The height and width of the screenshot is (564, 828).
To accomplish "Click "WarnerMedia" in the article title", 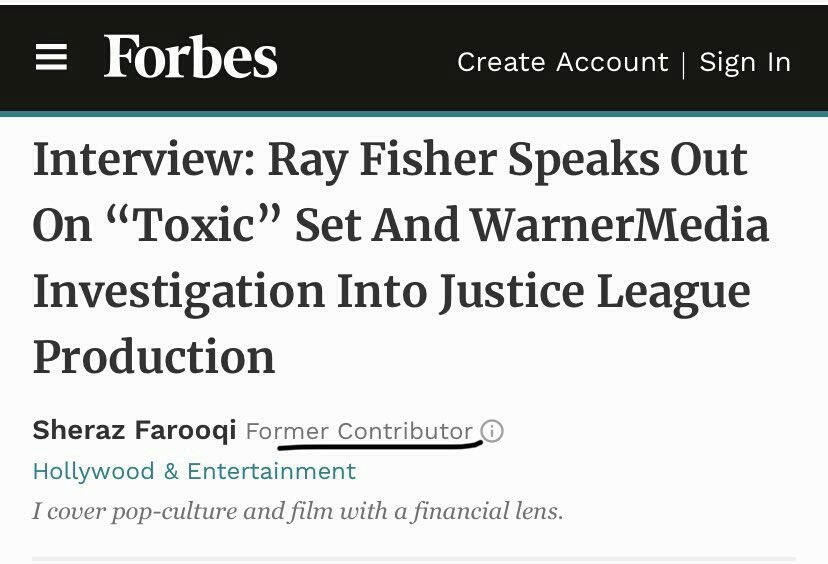I will click(620, 227).
